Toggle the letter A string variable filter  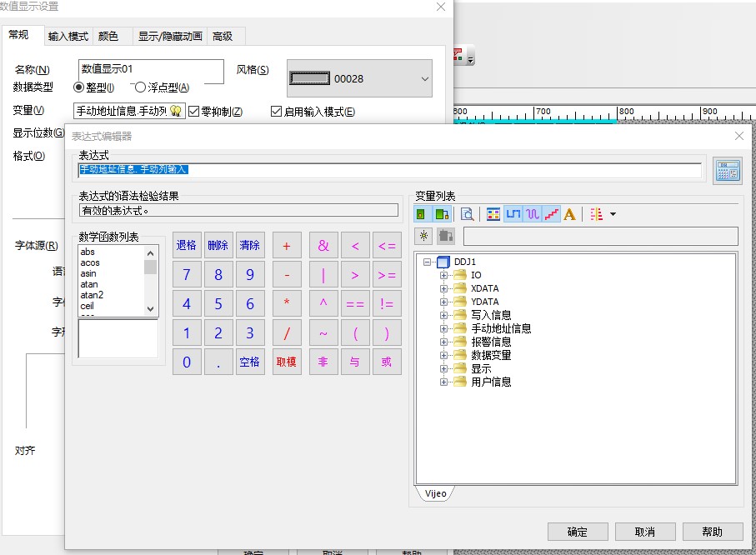(x=570, y=214)
